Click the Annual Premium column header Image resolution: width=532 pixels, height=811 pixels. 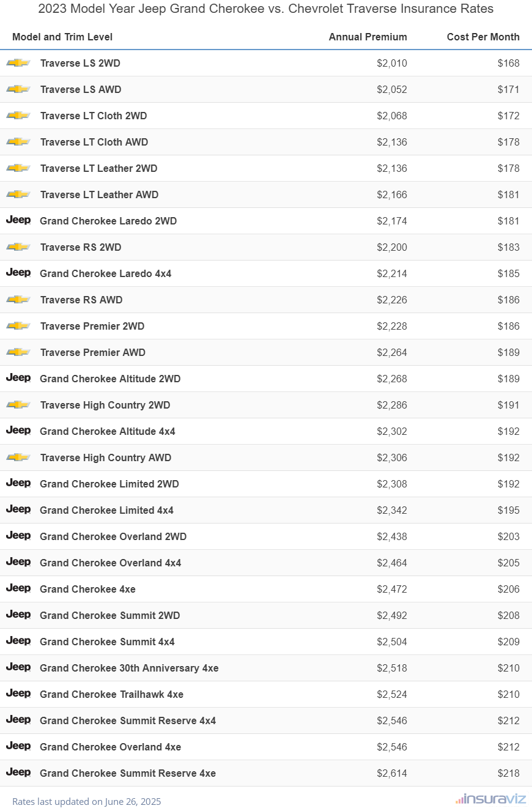pyautogui.click(x=368, y=37)
